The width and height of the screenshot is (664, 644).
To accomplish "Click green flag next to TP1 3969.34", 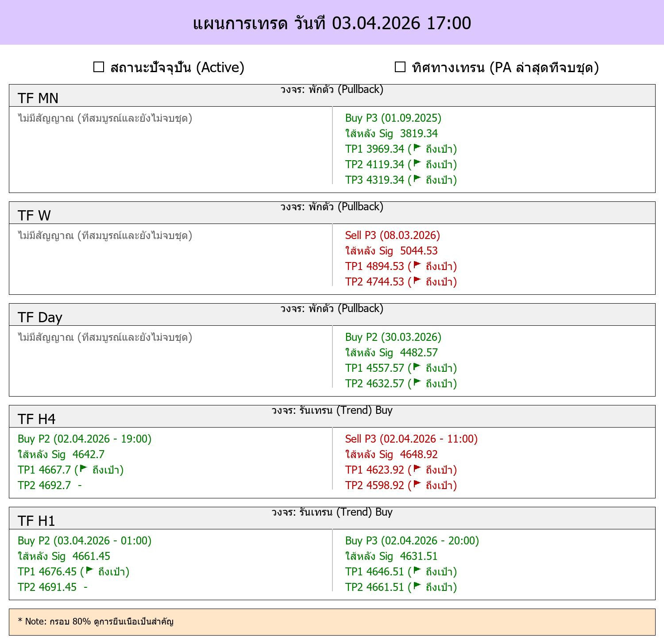I will pos(417,148).
